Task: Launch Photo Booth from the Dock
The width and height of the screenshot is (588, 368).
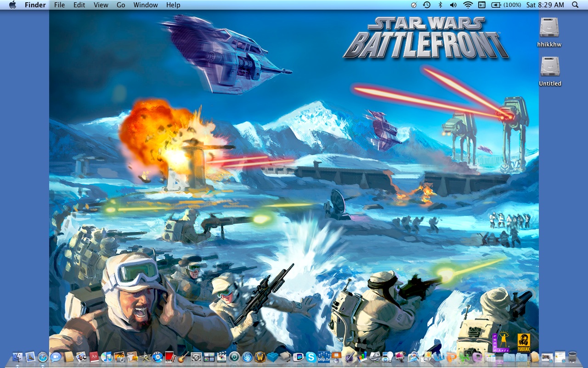Action: (x=170, y=357)
